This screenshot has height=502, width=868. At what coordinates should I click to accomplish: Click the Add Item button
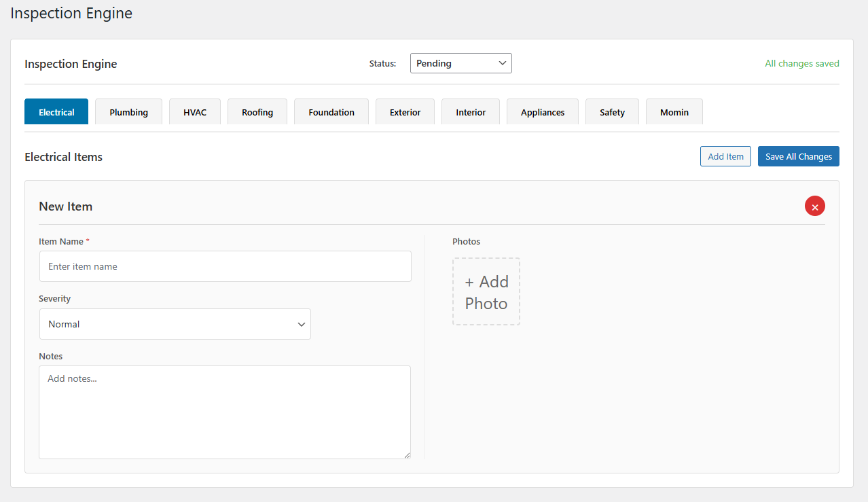click(x=725, y=156)
